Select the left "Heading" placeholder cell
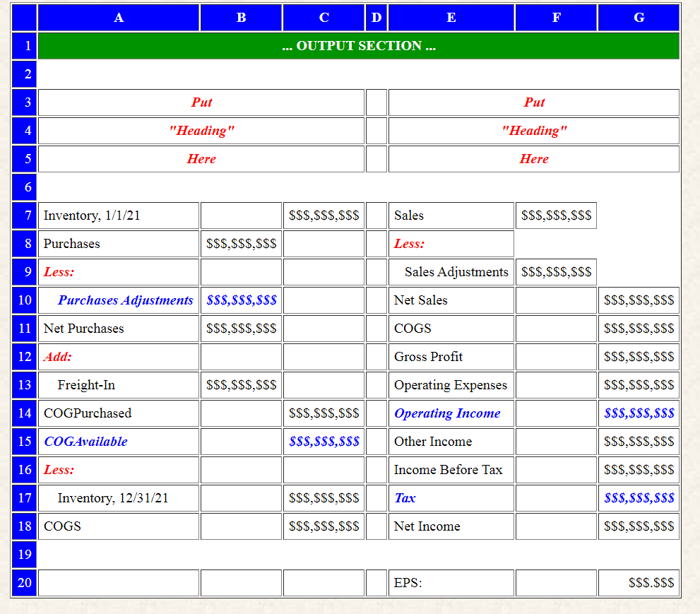 201,130
